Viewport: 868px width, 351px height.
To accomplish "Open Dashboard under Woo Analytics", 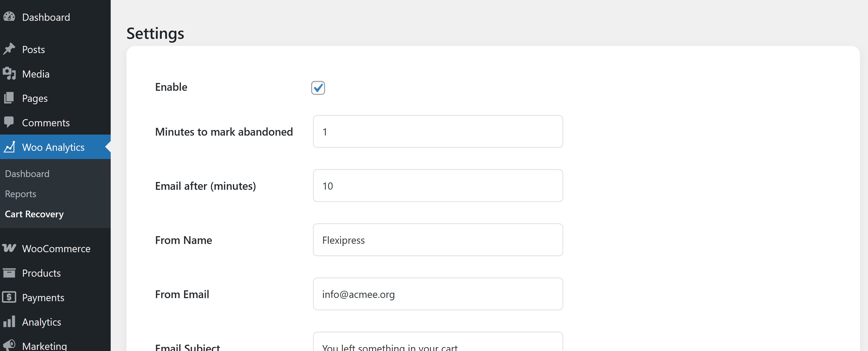I will pos(27,174).
